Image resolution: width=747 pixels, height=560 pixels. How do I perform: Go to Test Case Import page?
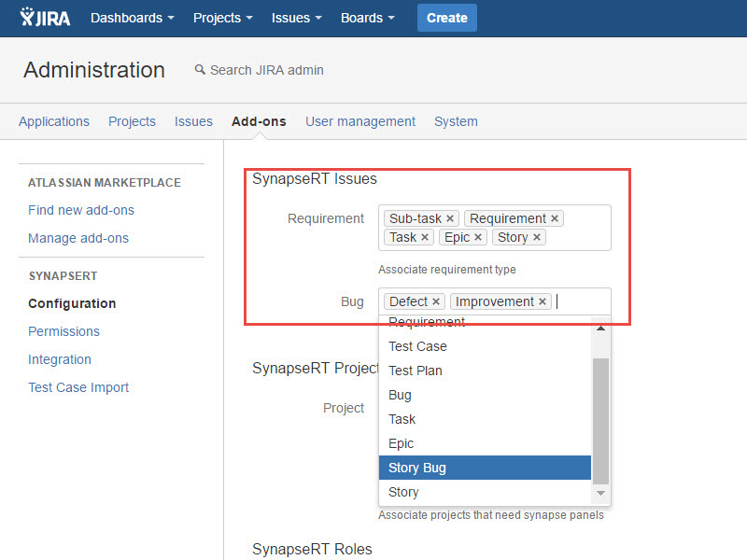(78, 387)
